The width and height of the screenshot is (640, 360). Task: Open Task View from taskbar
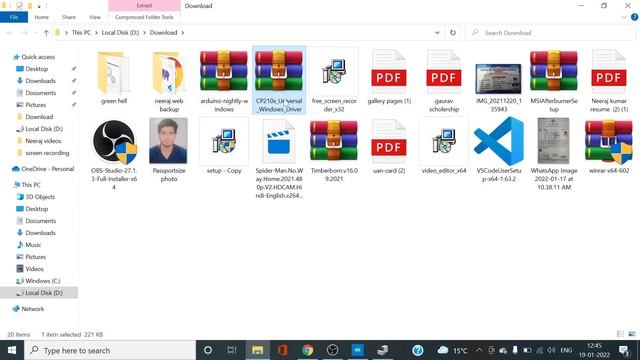pyautogui.click(x=232, y=350)
